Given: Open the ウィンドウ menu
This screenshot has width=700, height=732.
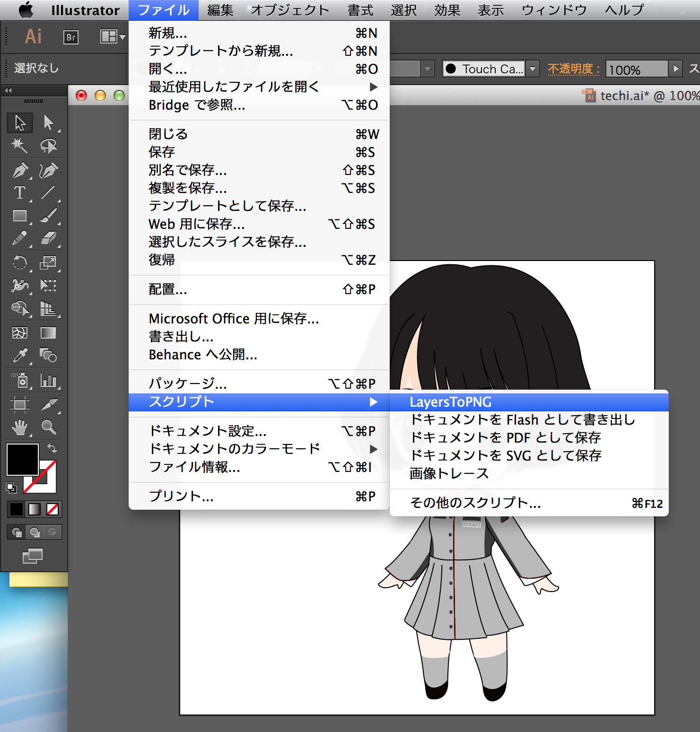Looking at the screenshot, I should tap(554, 10).
